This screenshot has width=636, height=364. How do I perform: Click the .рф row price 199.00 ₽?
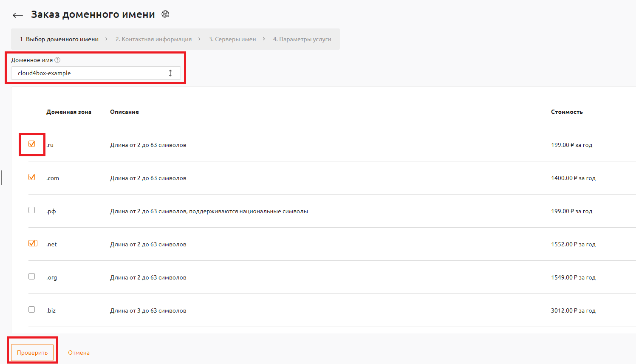[571, 211]
